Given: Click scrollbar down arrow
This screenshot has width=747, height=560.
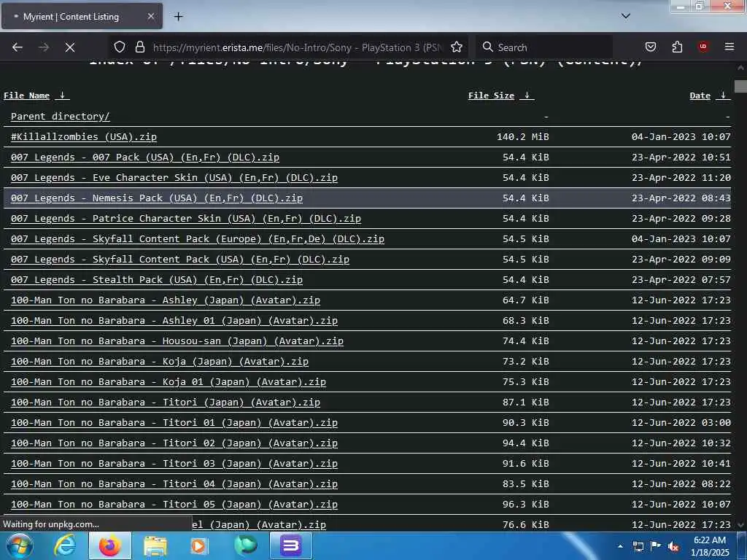Looking at the screenshot, I should pos(740,525).
